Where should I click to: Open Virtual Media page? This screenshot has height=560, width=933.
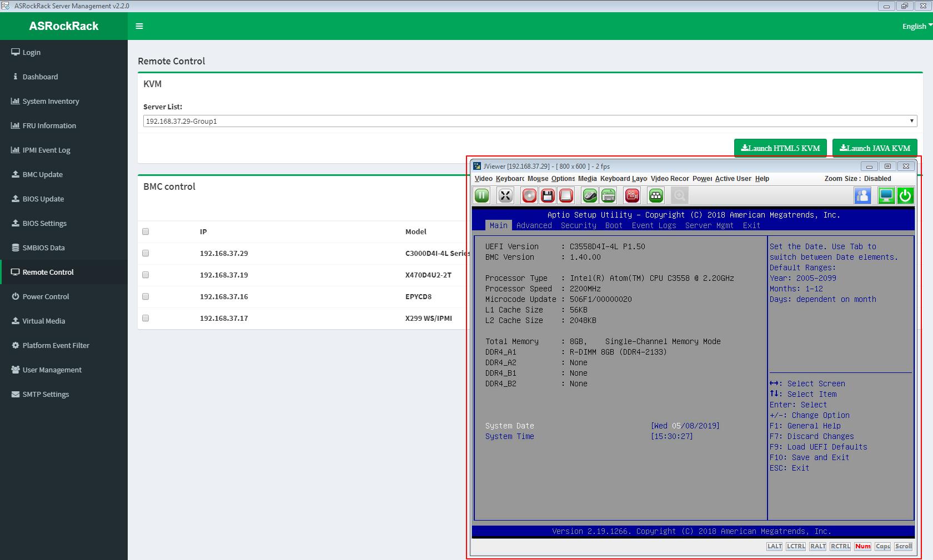pos(64,321)
